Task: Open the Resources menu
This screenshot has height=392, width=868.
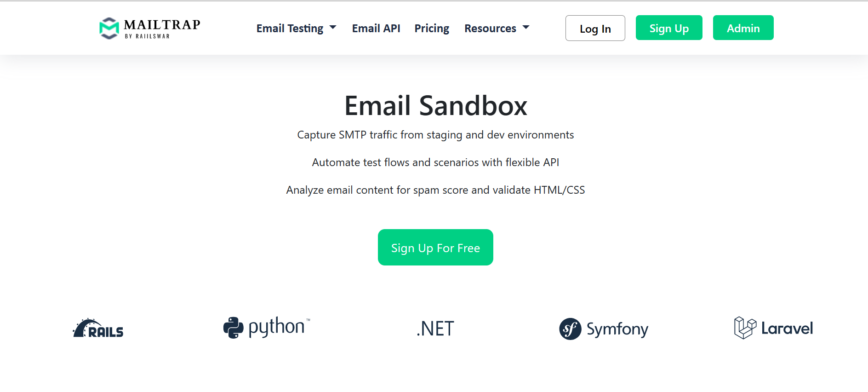Action: 490,29
